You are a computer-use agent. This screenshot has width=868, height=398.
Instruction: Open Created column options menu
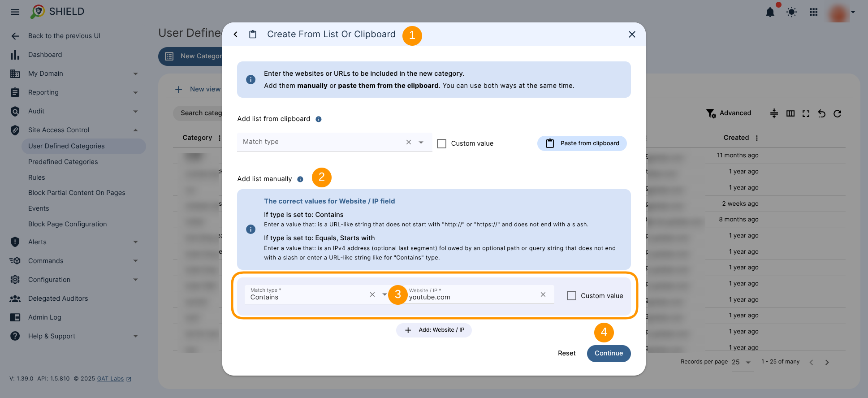pyautogui.click(x=757, y=138)
